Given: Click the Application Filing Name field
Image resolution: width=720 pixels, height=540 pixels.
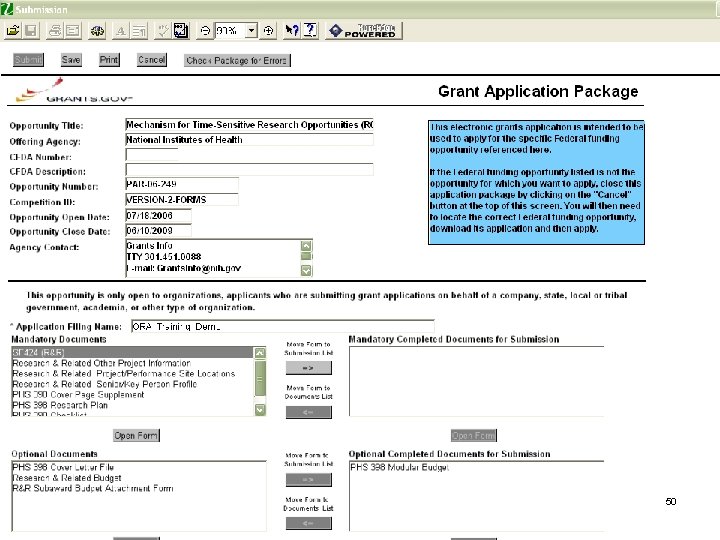Looking at the screenshot, I should pyautogui.click(x=282, y=326).
